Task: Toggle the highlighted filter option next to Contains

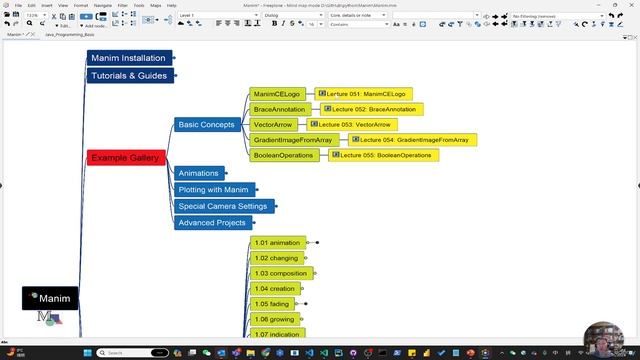Action: coord(423,24)
